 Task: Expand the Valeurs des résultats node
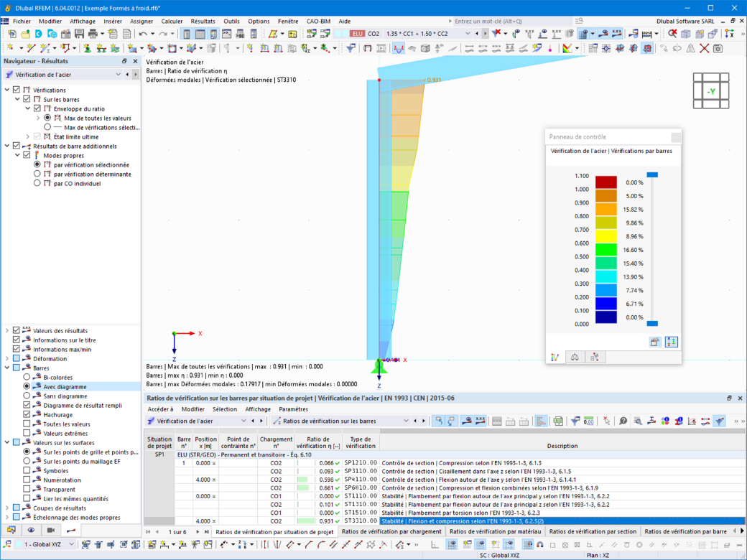click(7, 330)
